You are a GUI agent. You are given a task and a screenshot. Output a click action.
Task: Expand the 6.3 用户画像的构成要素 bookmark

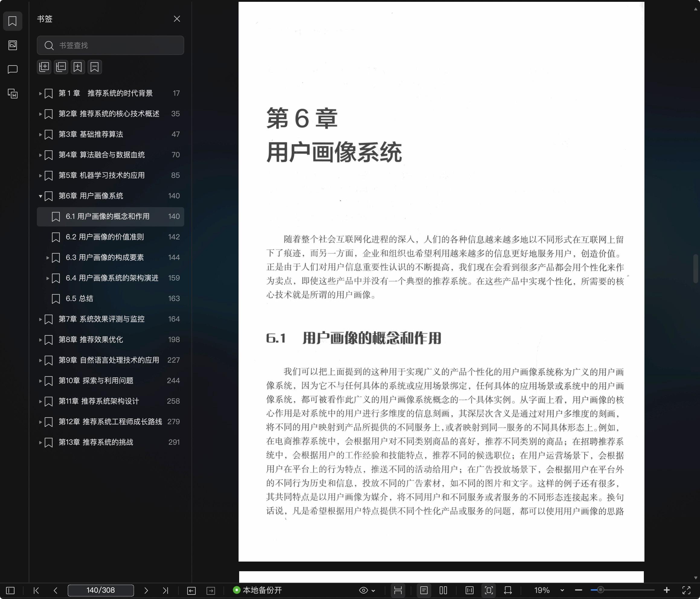pyautogui.click(x=48, y=258)
